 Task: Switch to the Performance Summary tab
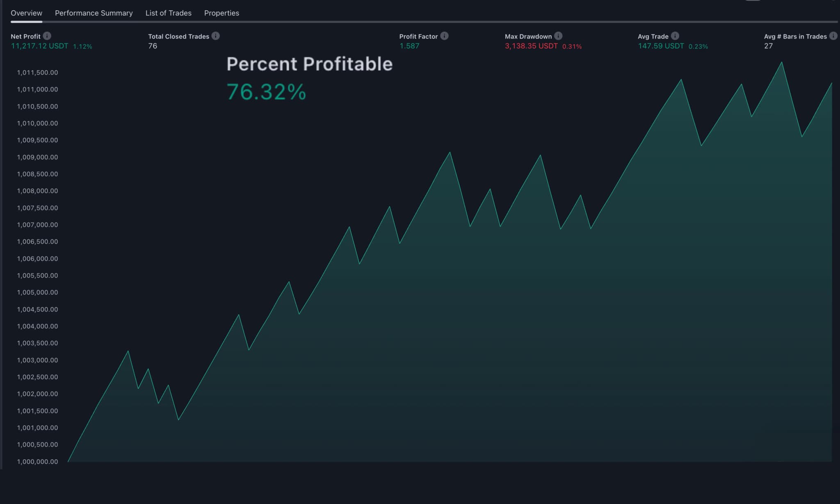(x=94, y=13)
